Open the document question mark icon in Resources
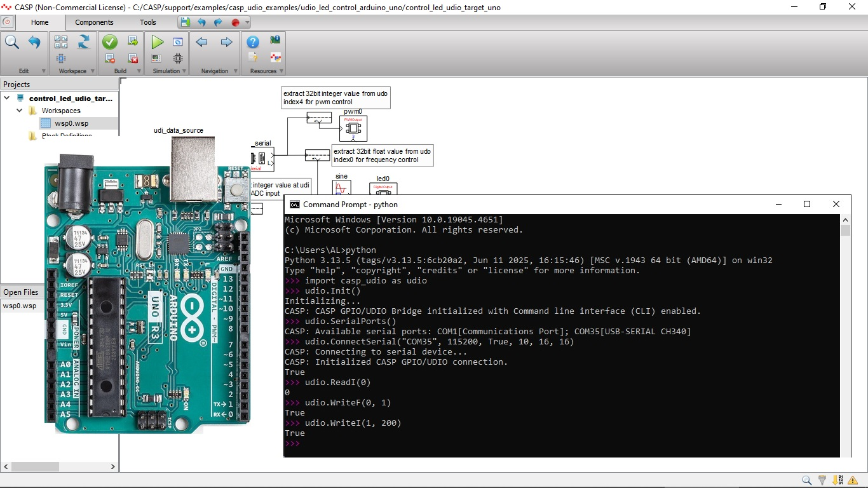The width and height of the screenshot is (868, 488). coord(253,58)
